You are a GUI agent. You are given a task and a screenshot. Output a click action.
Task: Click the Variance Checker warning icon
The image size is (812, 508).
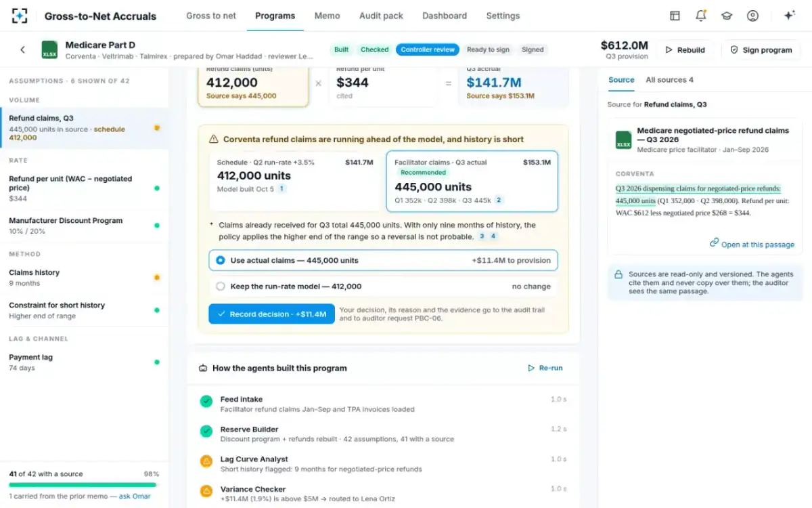206,491
